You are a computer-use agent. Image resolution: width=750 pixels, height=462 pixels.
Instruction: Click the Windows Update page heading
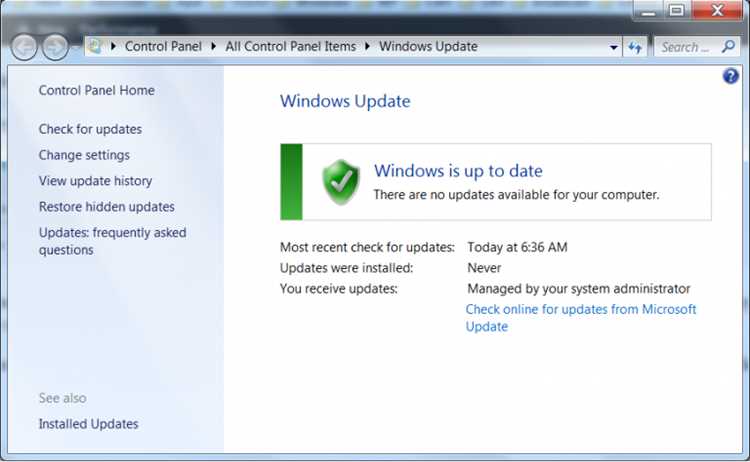(345, 101)
